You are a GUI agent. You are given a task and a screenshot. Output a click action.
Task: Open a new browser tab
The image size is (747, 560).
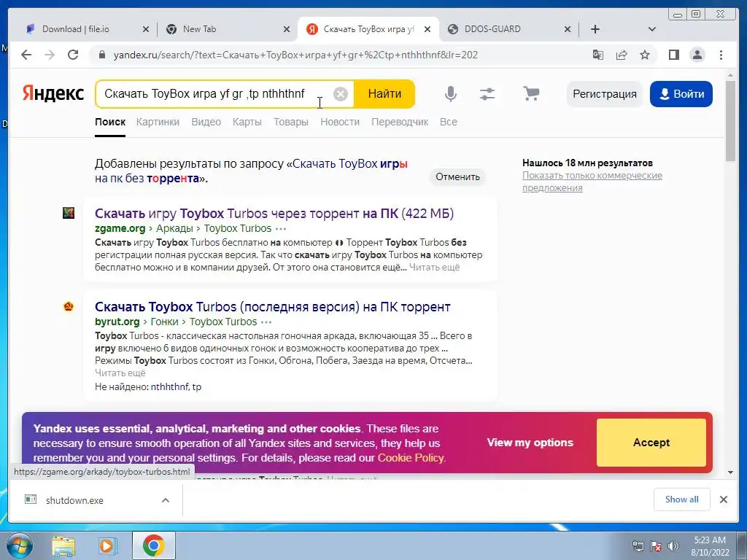pos(595,29)
